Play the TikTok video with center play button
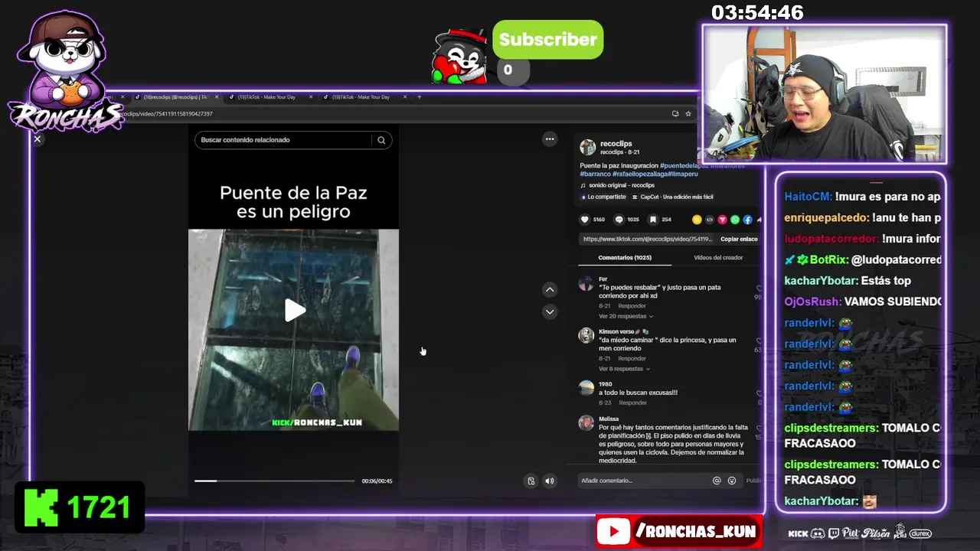Image resolution: width=980 pixels, height=551 pixels. pos(295,310)
